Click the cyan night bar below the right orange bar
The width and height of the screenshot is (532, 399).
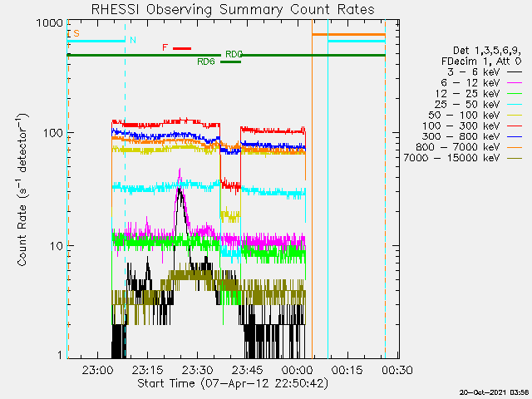pos(357,41)
